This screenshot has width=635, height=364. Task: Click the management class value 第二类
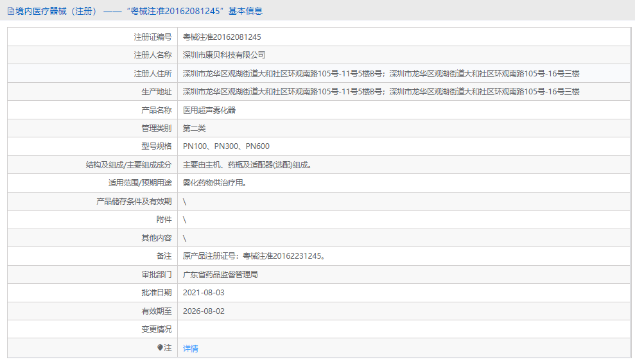pos(194,128)
